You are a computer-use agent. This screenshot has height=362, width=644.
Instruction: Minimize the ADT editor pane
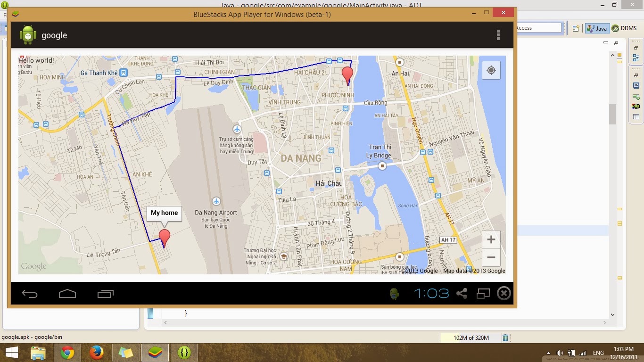click(x=606, y=43)
